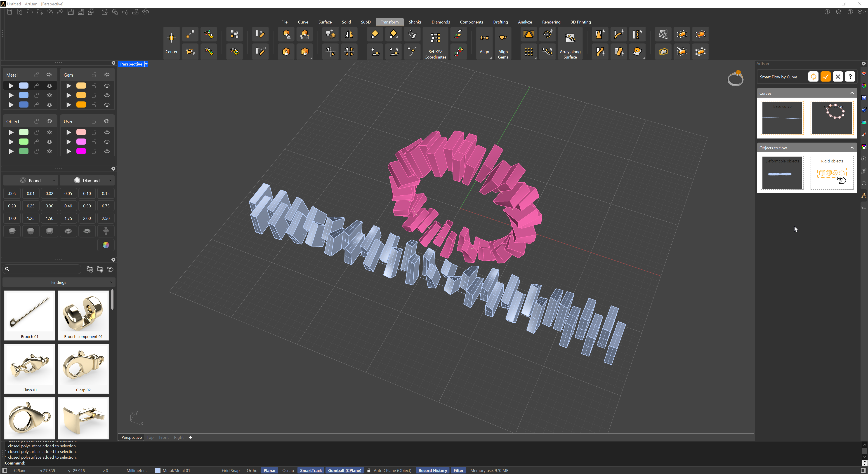Create a new file with the gem document icon
868x474 pixels.
coord(9,12)
